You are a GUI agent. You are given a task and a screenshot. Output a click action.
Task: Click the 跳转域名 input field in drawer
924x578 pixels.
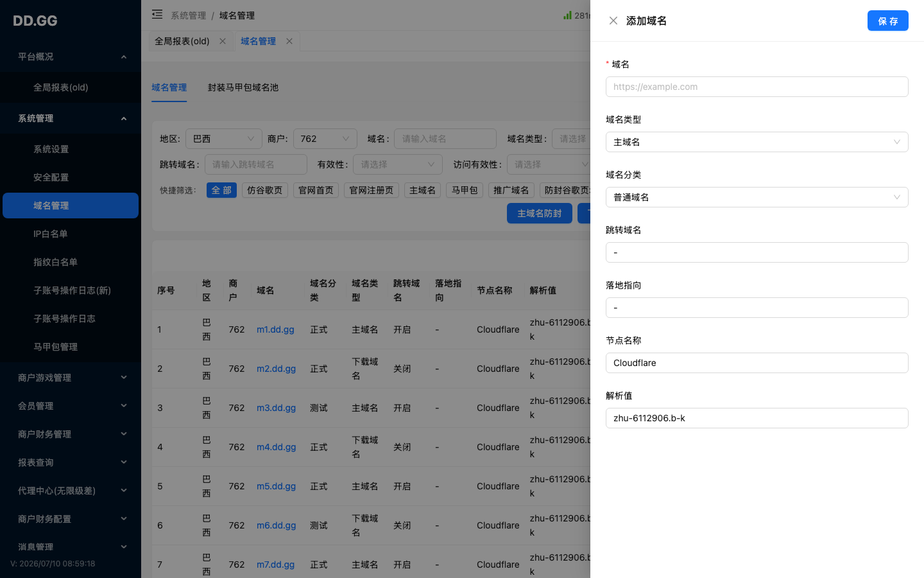[x=757, y=252]
